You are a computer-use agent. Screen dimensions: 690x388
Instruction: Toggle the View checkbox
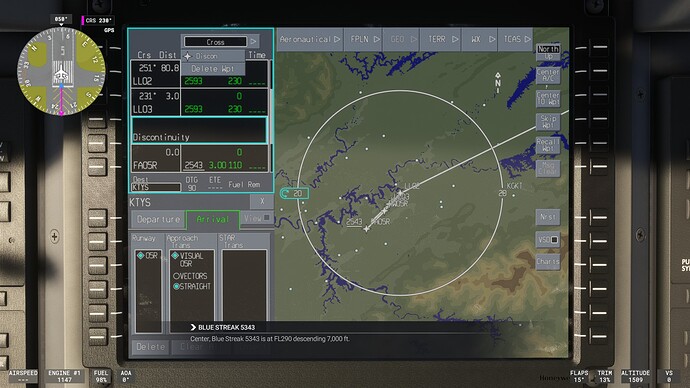pos(257,218)
